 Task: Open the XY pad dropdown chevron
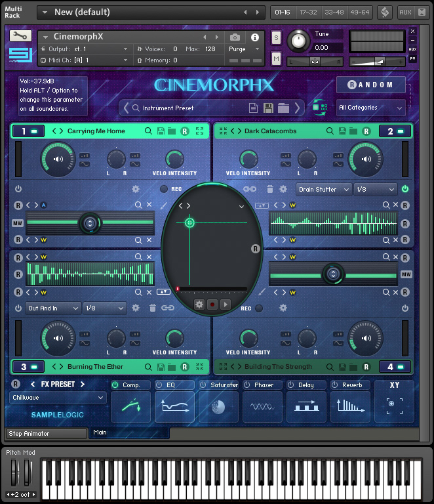coord(241,206)
